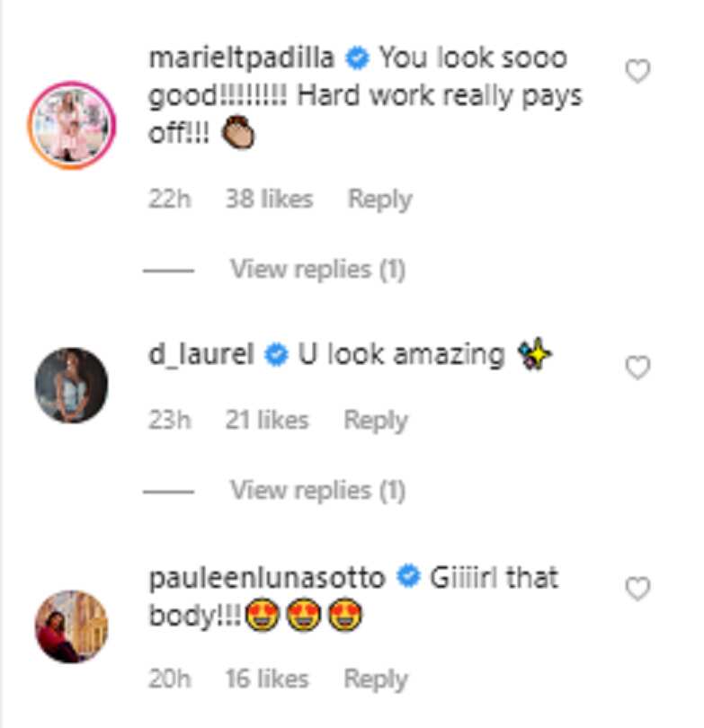Like d_laurel's comment with heart icon

pyautogui.click(x=637, y=368)
